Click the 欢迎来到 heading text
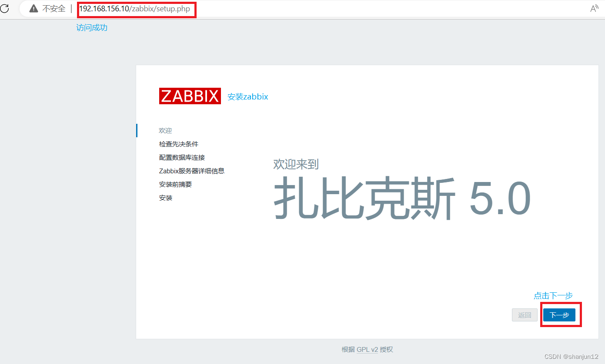This screenshot has width=605, height=364. (x=296, y=164)
